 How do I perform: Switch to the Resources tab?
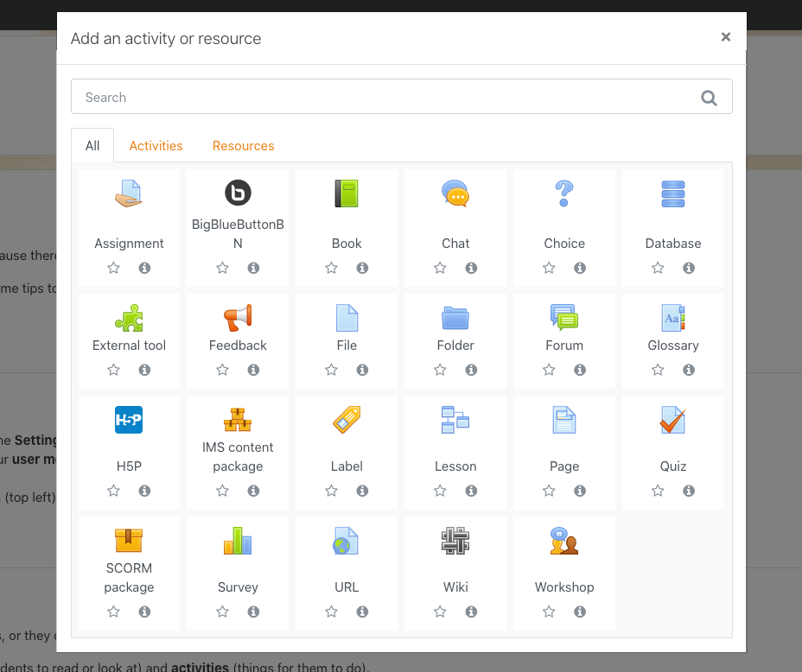pos(244,146)
